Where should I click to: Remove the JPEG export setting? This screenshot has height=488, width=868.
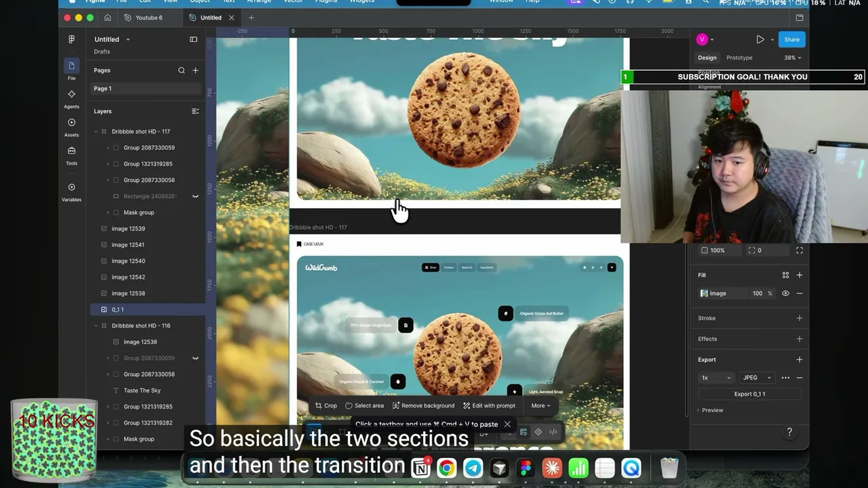(x=800, y=378)
